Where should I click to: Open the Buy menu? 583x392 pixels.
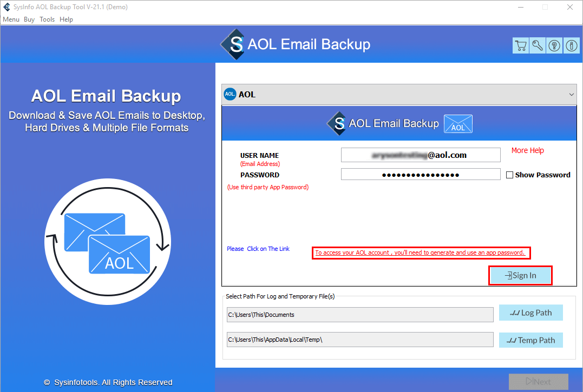coord(29,19)
